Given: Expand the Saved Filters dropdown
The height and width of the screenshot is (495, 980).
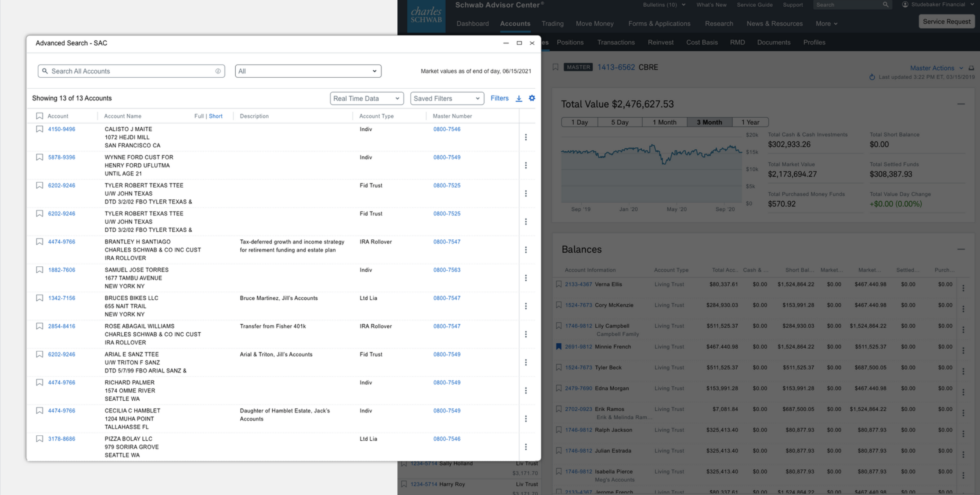Looking at the screenshot, I should [446, 99].
